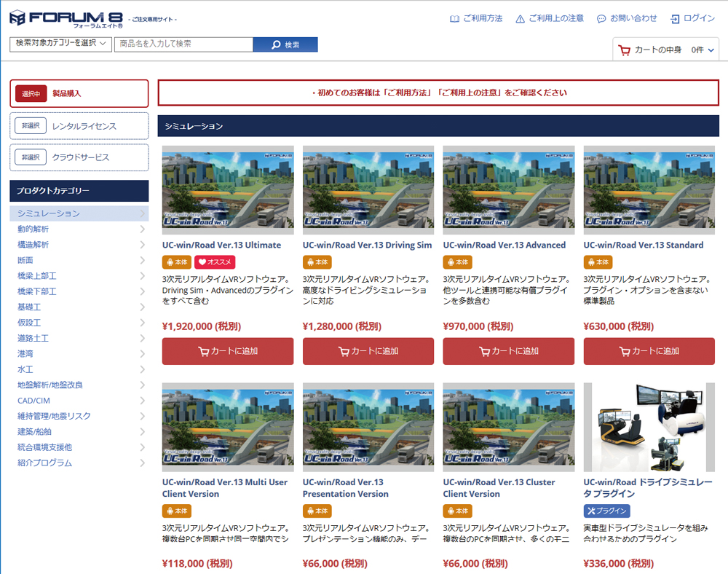Add Ver.13 Ultimate to cart
The image size is (728, 574).
228,351
